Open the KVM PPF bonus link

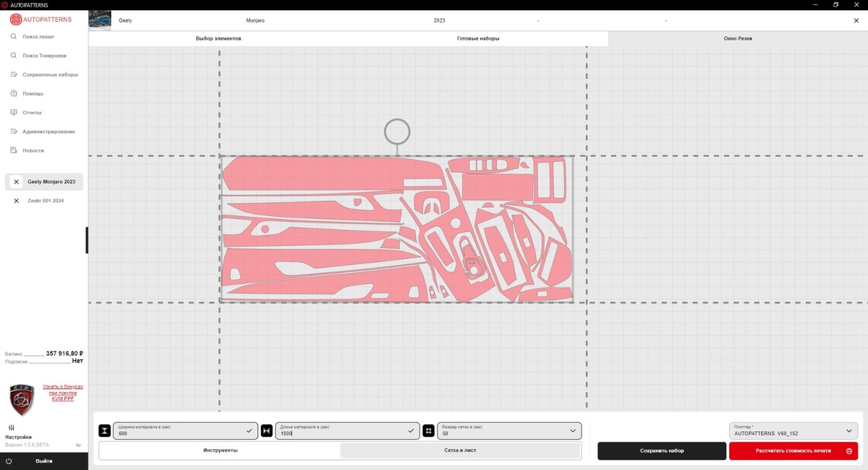(x=63, y=393)
